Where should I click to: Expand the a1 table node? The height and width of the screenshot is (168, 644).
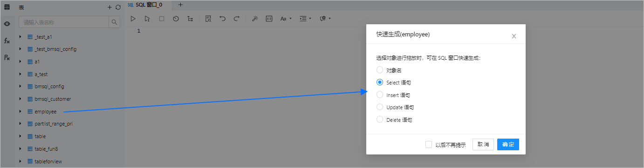(20, 61)
